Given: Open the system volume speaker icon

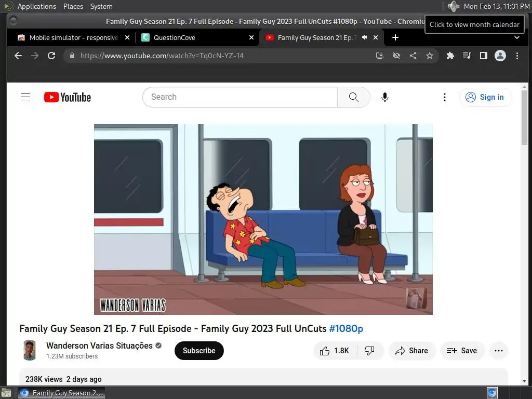Looking at the screenshot, I should tap(453, 6).
